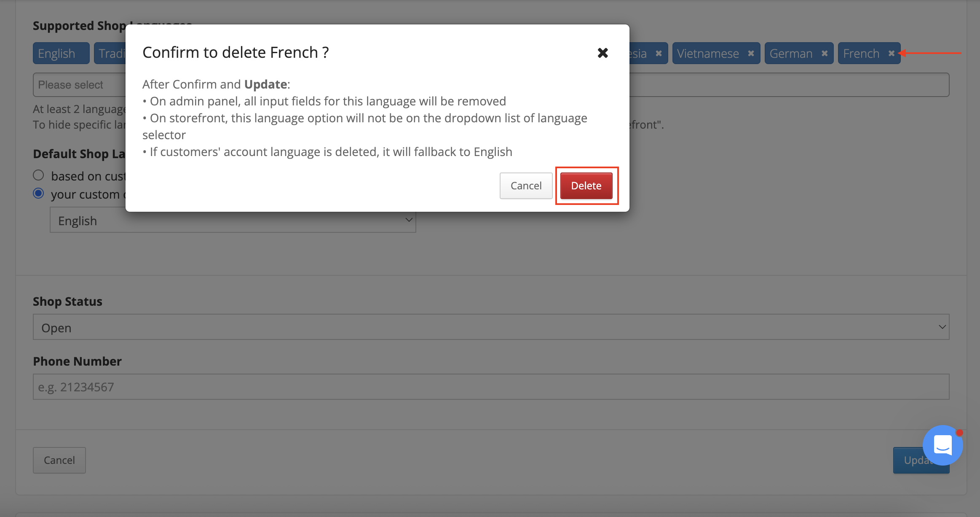The image size is (980, 517).
Task: Select 'your custom' default language radio
Action: coord(38,194)
